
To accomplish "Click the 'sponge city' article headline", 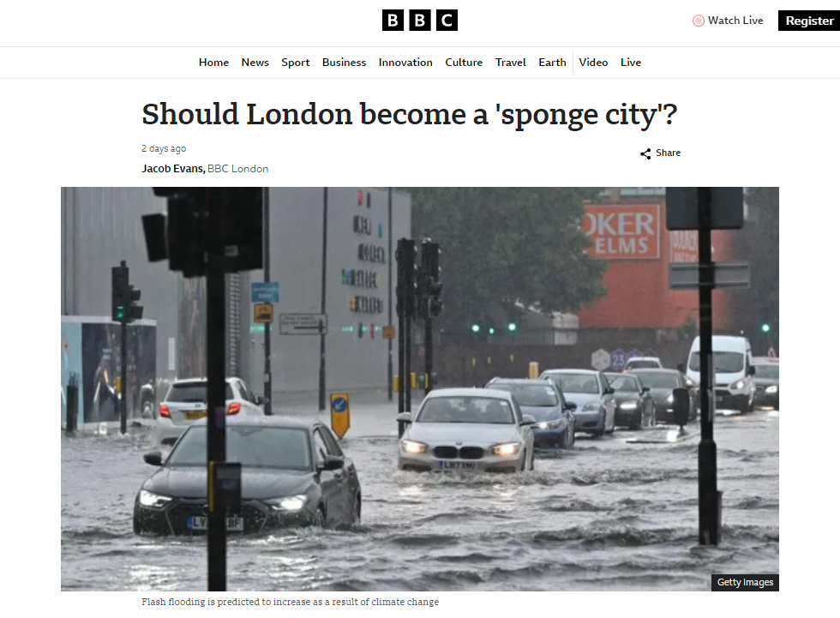I will click(x=410, y=114).
